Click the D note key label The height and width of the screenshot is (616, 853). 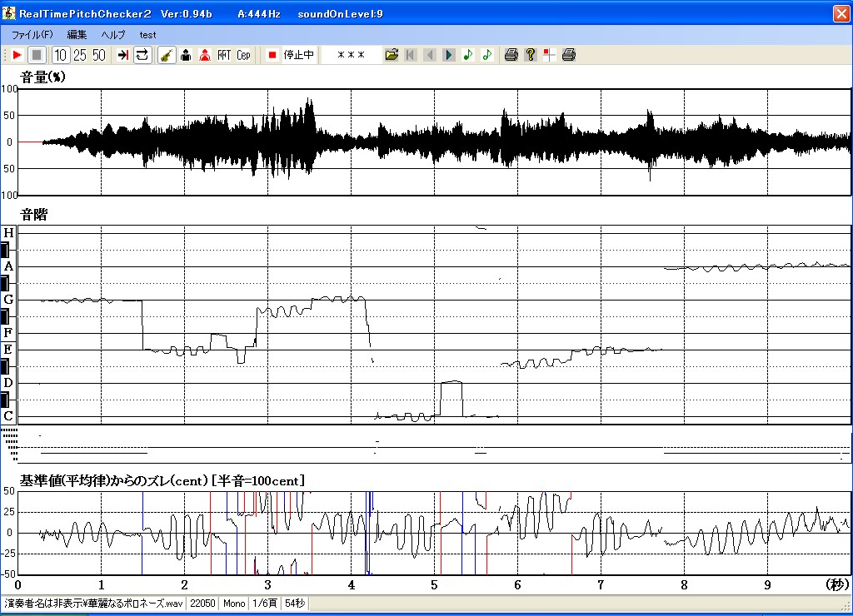(x=8, y=383)
